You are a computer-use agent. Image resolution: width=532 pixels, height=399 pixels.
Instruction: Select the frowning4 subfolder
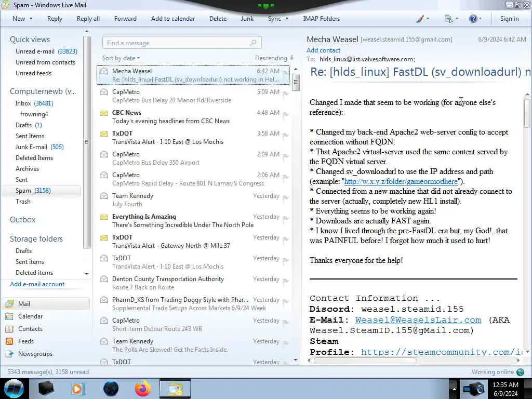point(34,114)
